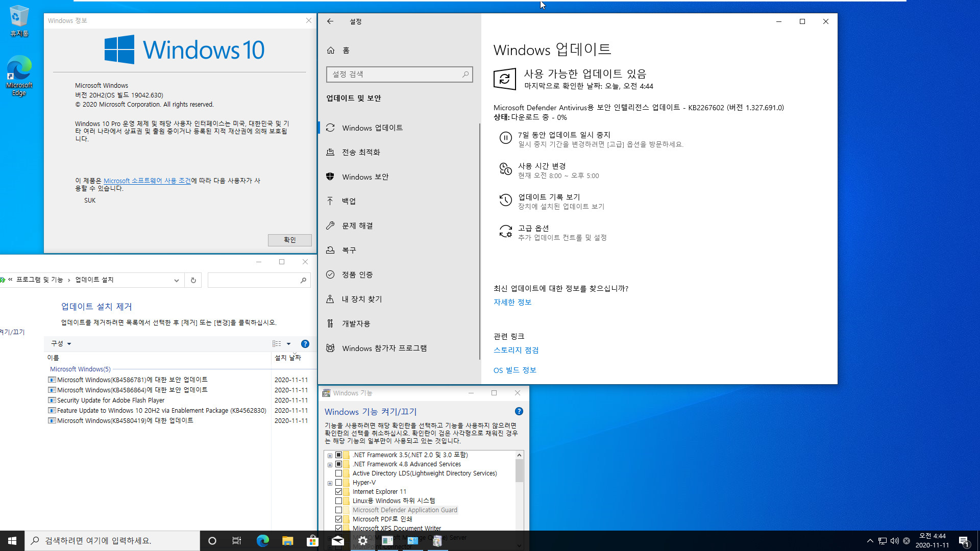
Task: Open the view options dropdown arrow
Action: 288,344
